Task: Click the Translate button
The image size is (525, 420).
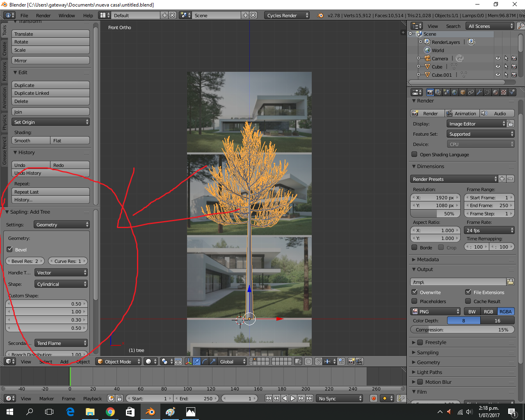Action: pyautogui.click(x=51, y=34)
